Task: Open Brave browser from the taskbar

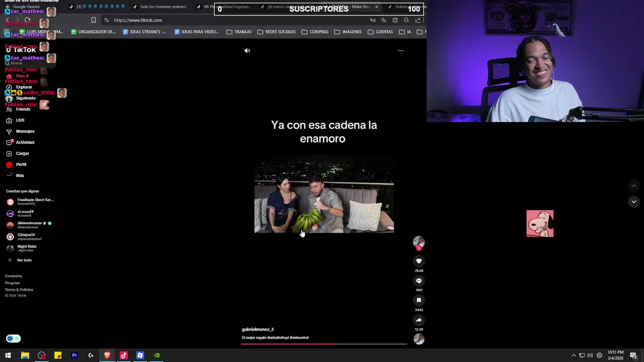Action: pyautogui.click(x=107, y=355)
